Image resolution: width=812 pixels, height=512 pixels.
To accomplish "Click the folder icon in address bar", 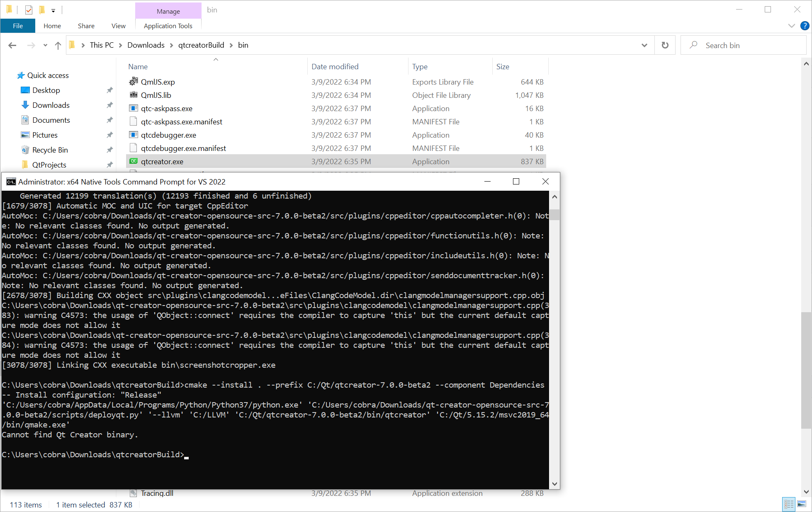I will point(72,45).
